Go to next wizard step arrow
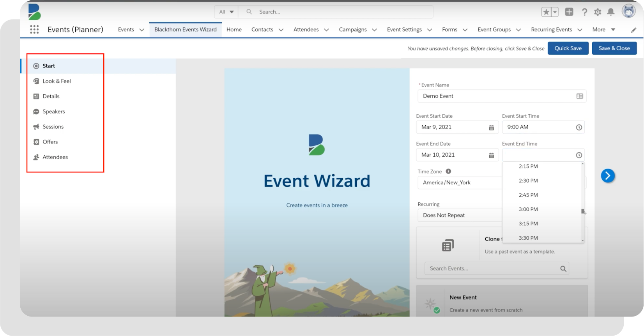This screenshot has height=336, width=644. click(608, 176)
